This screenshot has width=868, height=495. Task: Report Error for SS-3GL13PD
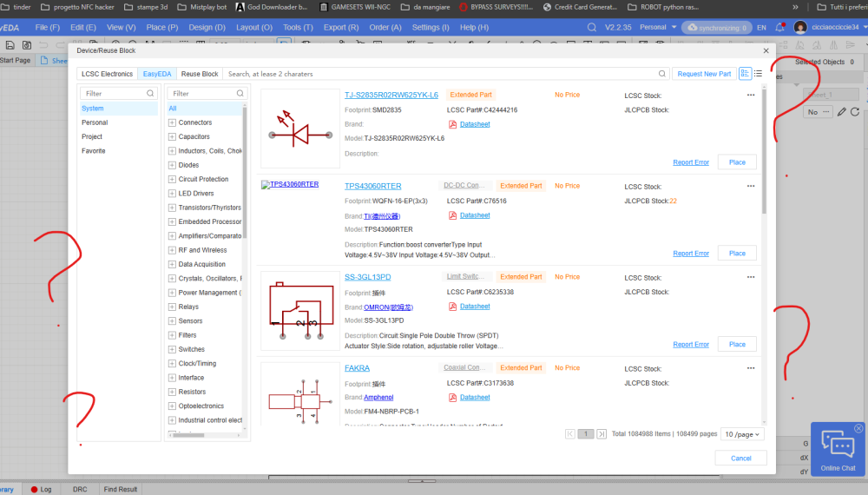click(691, 345)
